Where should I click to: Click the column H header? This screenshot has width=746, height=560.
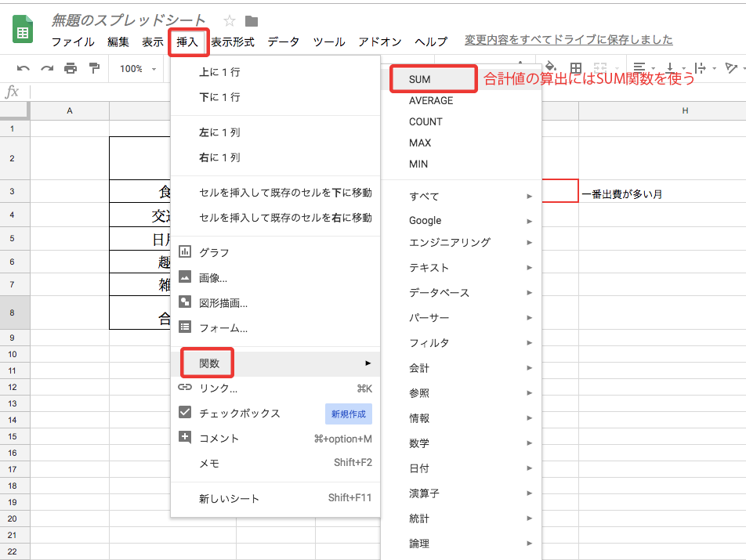(x=684, y=111)
